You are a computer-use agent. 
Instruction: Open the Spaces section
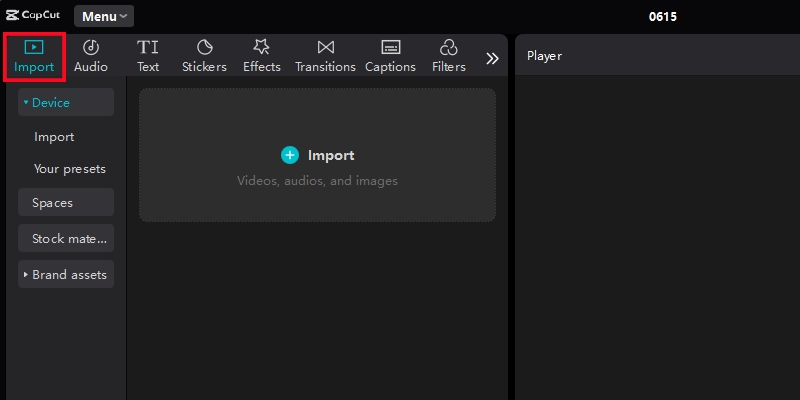66,203
